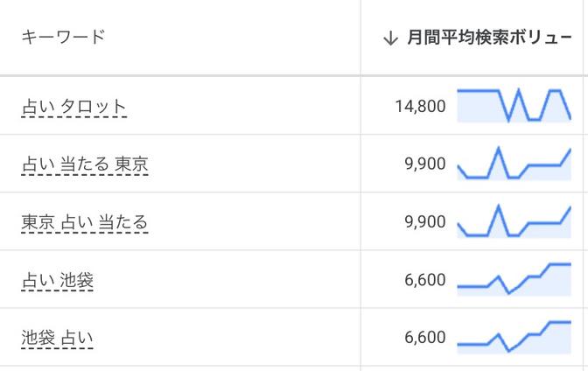Show trend sparkline for 占い 池袋
588x371 pixels.
[x=514, y=279]
